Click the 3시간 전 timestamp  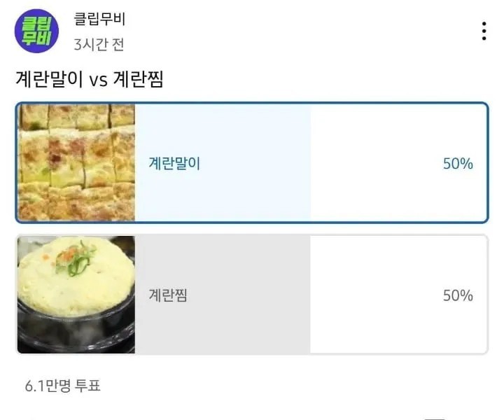click(99, 44)
